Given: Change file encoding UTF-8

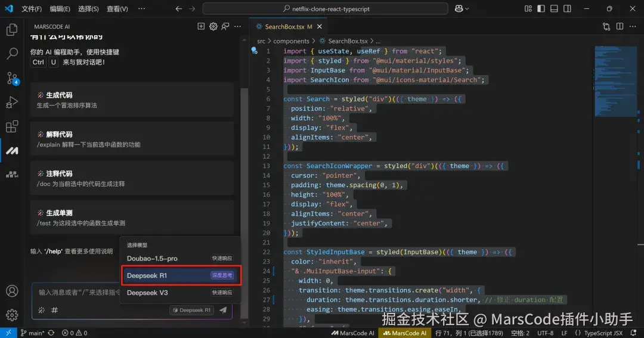Looking at the screenshot, I should point(546,333).
